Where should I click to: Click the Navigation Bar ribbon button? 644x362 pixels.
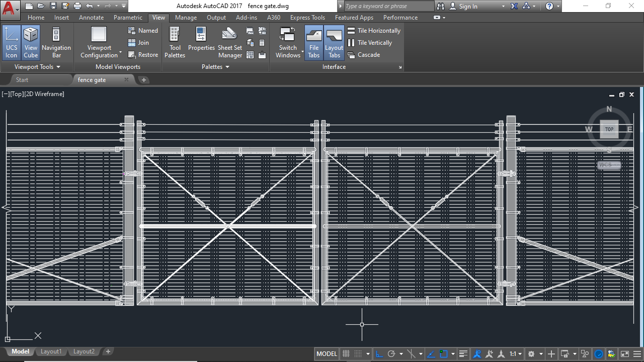click(56, 43)
